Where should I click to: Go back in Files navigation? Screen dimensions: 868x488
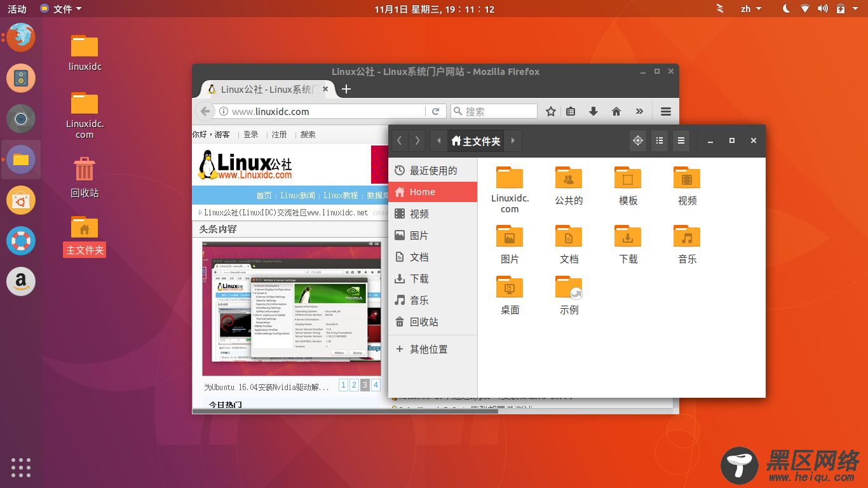pos(399,140)
